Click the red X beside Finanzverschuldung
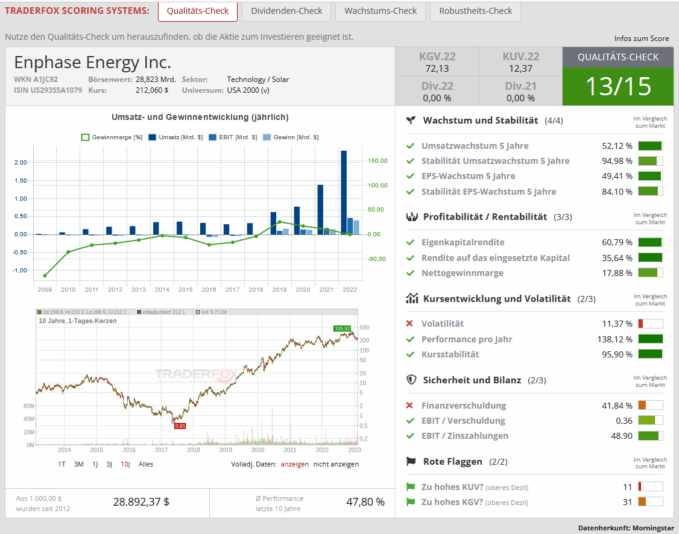679x534 pixels. 410,405
